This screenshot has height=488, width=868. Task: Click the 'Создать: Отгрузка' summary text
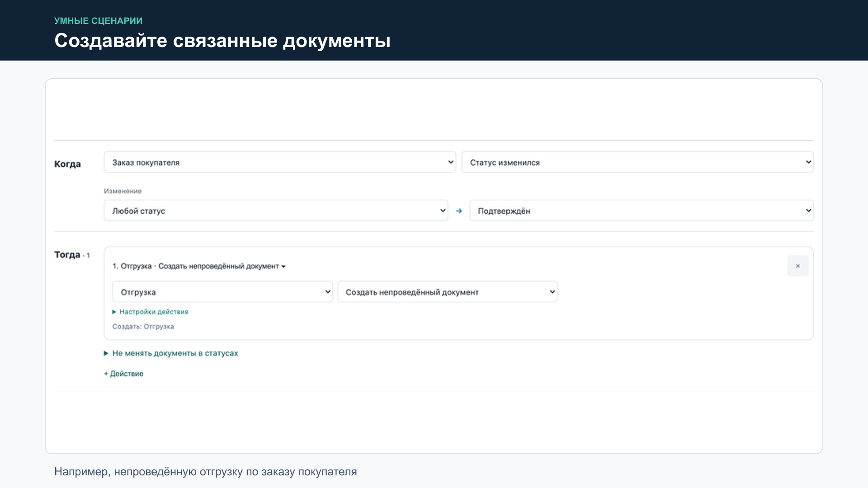point(143,327)
